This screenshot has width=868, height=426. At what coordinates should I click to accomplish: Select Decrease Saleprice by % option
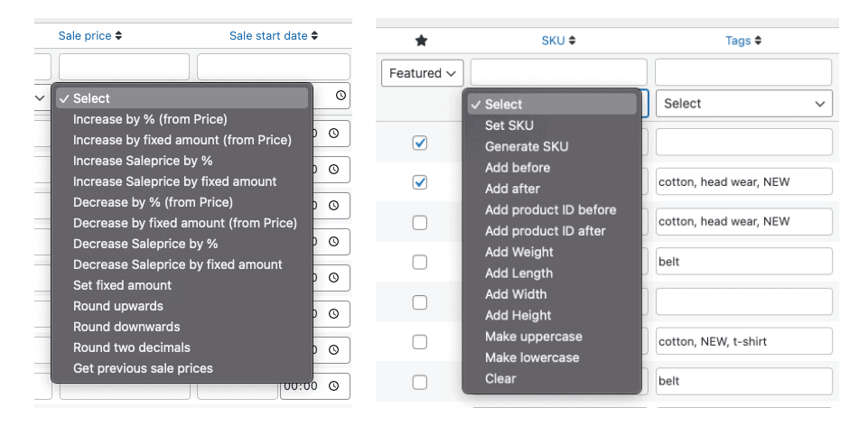coord(145,244)
